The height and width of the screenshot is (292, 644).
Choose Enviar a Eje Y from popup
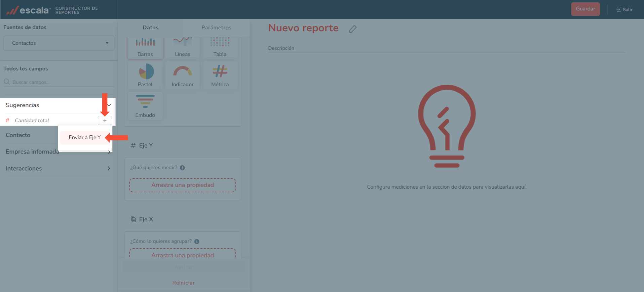pyautogui.click(x=85, y=137)
